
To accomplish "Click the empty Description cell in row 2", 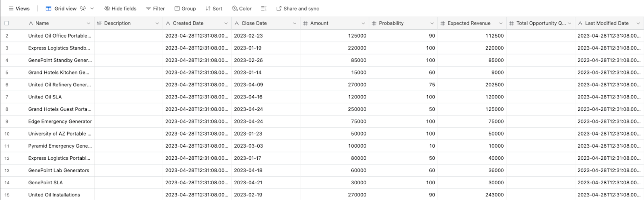I will (x=128, y=36).
